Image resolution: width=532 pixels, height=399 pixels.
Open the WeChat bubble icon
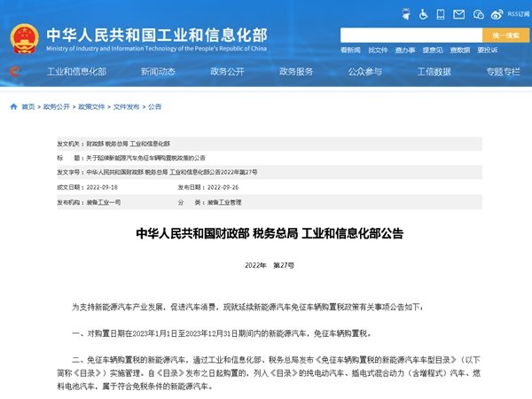479,14
